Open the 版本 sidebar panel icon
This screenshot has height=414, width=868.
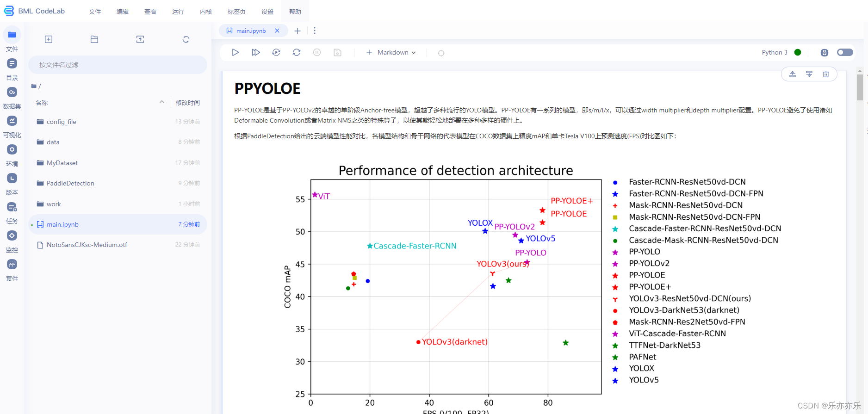tap(12, 178)
